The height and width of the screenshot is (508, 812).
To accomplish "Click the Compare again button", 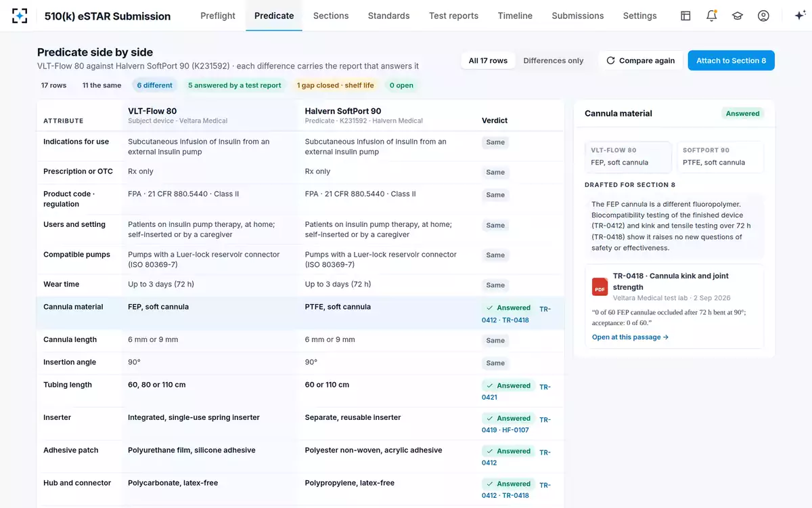I will [640, 60].
